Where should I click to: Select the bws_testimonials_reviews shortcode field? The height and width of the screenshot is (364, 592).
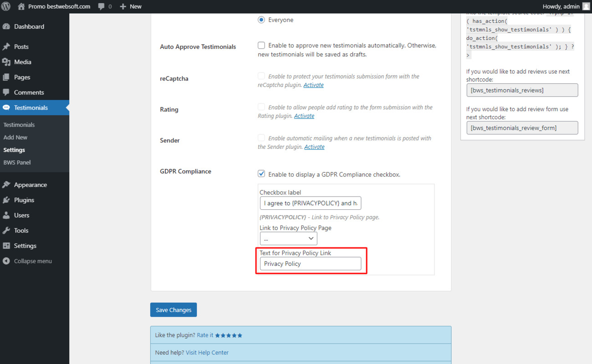(x=522, y=90)
